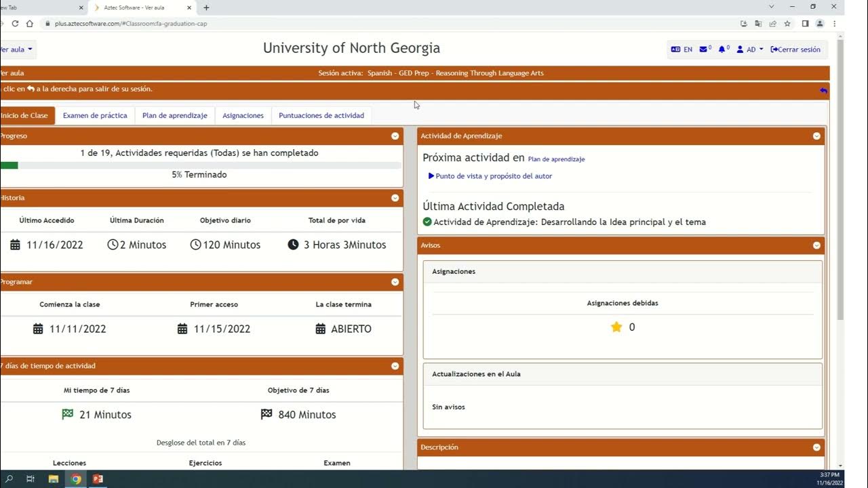Click the install app icon in address bar
This screenshot has width=868, height=488.
pyautogui.click(x=744, y=23)
